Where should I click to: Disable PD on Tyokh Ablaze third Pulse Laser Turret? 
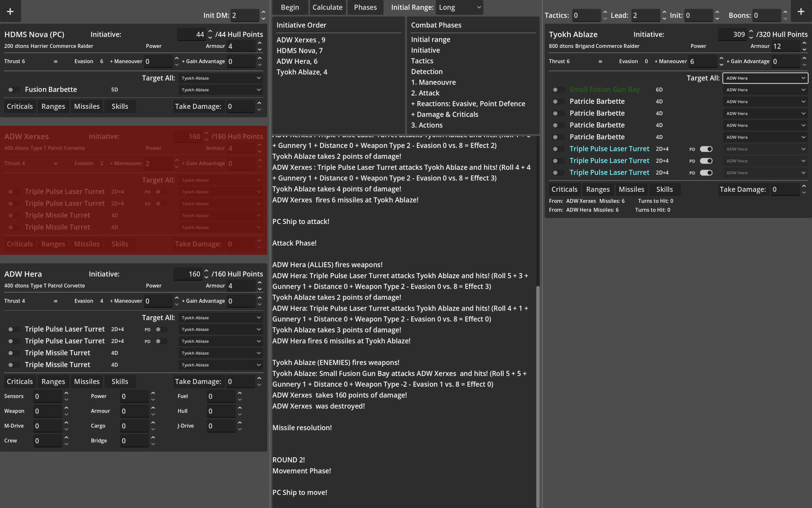coord(706,173)
